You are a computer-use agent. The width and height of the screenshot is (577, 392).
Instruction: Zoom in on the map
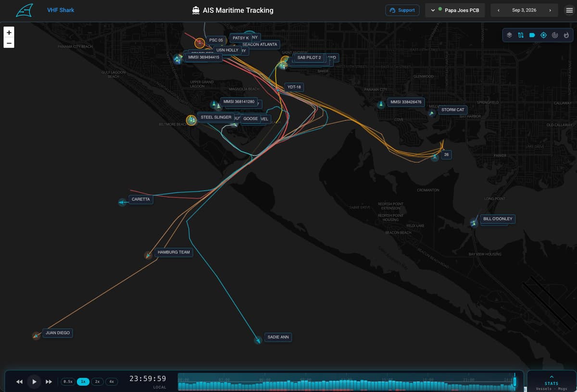pos(9,32)
